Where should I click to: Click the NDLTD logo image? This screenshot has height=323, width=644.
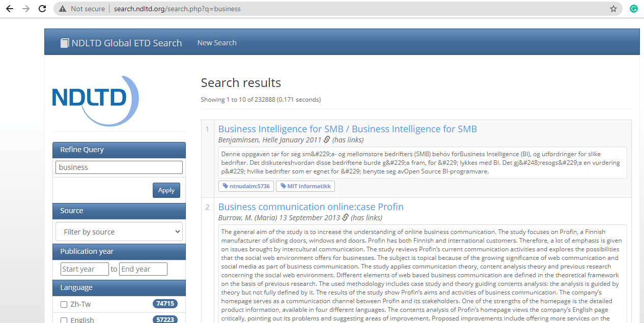96,100
